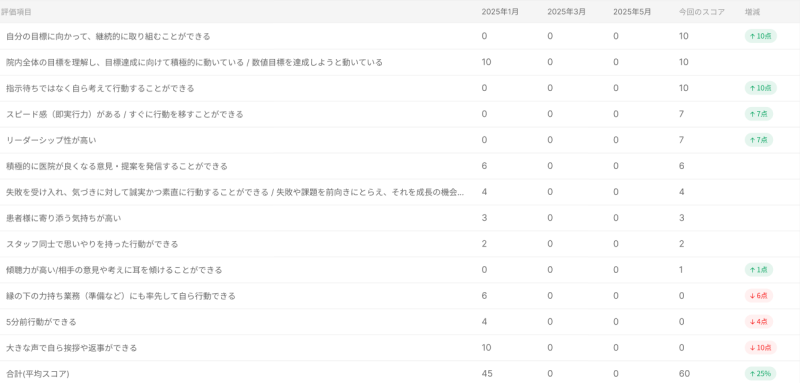Click 2025年1月 value 2 in スタッフ同士で row

[484, 244]
